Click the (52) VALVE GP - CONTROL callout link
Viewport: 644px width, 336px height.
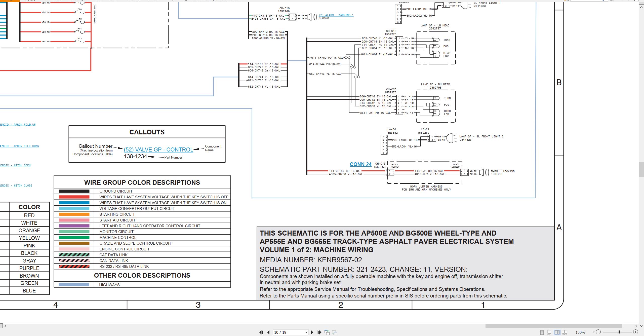(158, 150)
